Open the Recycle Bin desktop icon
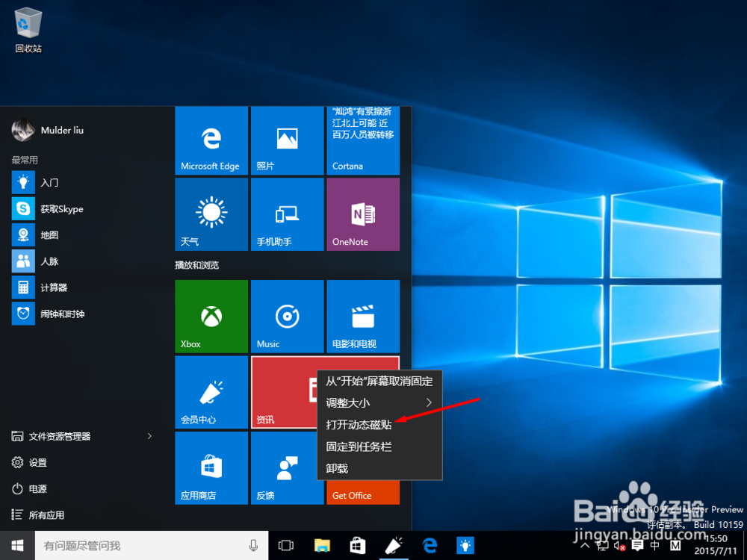Image resolution: width=747 pixels, height=560 pixels. pos(28,30)
